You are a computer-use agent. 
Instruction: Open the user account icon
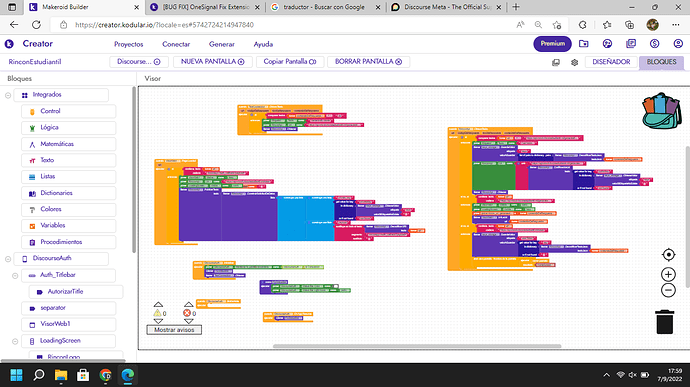pos(678,44)
